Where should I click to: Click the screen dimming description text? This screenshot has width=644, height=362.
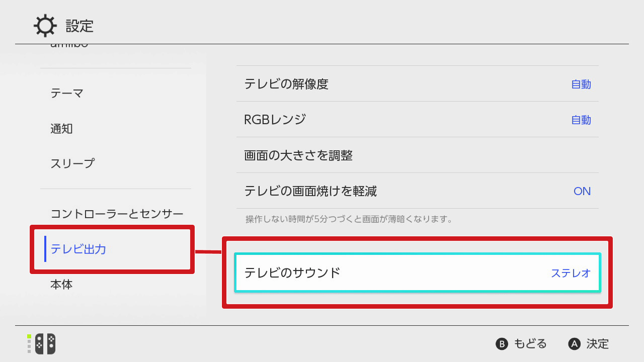[x=349, y=219]
